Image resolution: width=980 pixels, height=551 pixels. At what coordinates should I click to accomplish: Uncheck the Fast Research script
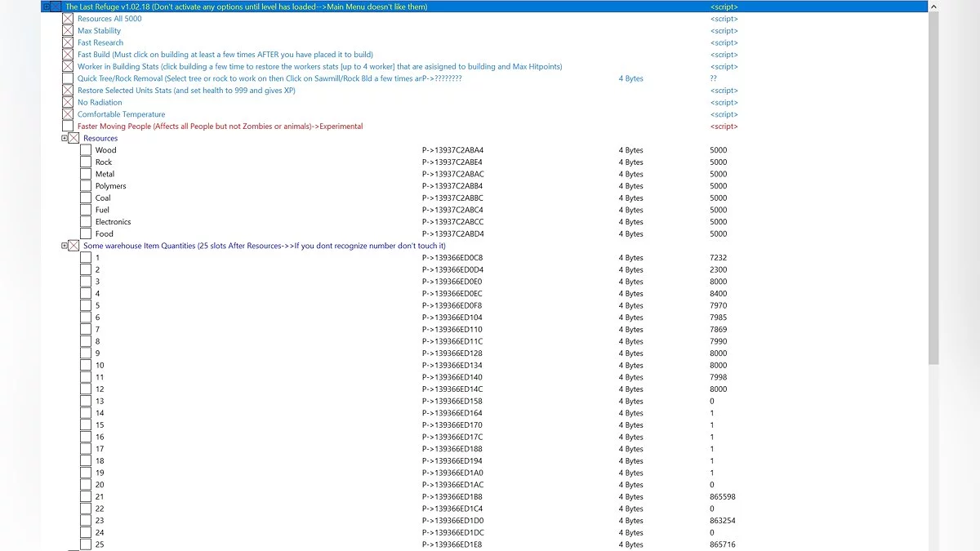pyautogui.click(x=68, y=42)
